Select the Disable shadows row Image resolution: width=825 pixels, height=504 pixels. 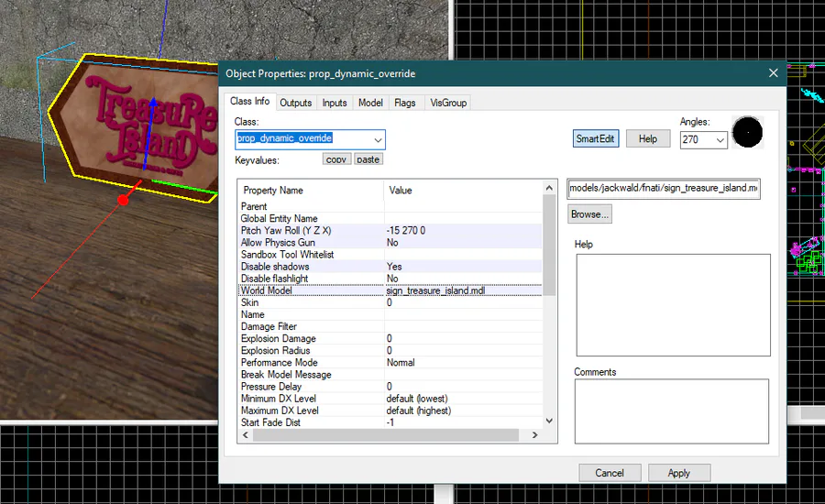(x=390, y=267)
